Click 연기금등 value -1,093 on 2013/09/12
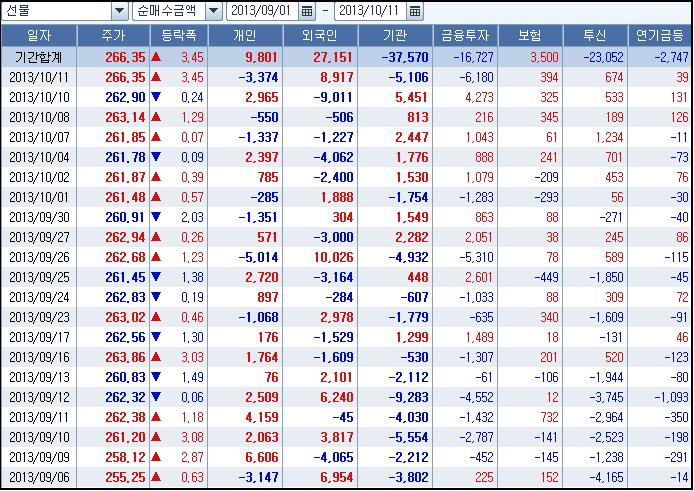Viewport: 694px width, 491px height. (x=671, y=397)
